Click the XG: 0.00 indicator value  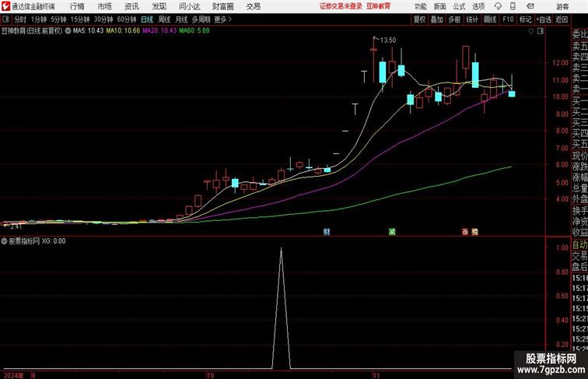click(x=53, y=241)
